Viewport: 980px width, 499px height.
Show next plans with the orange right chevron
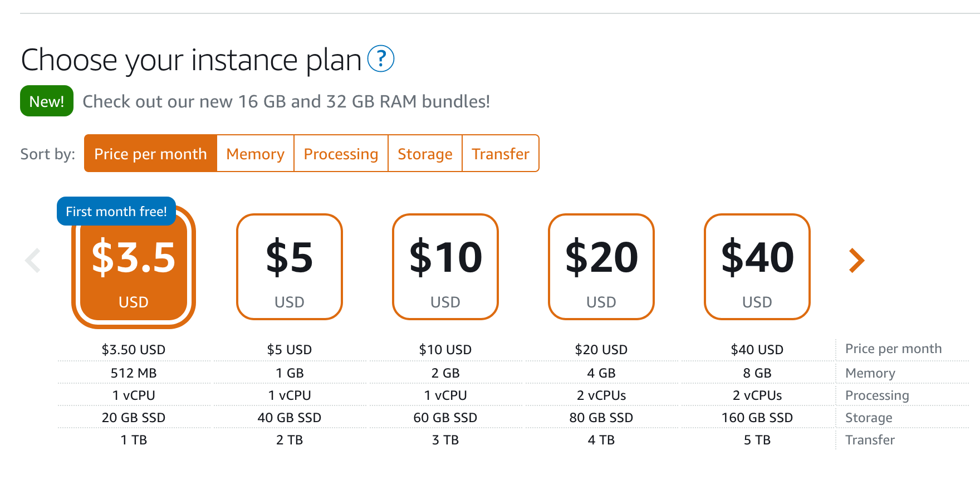coord(856,260)
